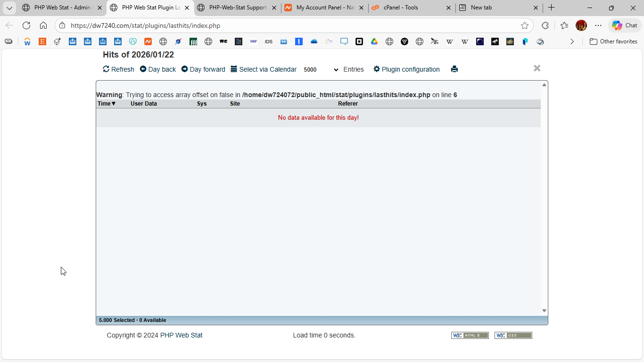Switch to PHP-Web-Stat Support tab
Viewport: 644px width, 362px height.
coord(237,8)
